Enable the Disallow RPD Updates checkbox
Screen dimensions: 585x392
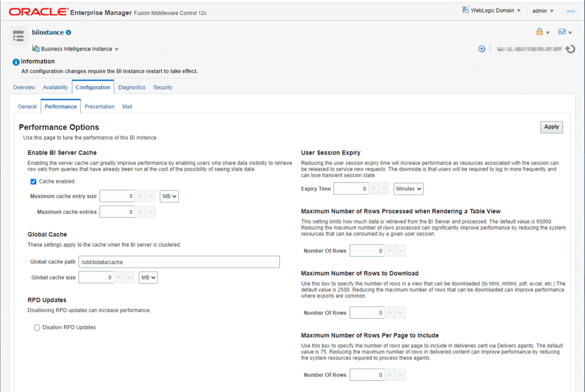(x=37, y=328)
